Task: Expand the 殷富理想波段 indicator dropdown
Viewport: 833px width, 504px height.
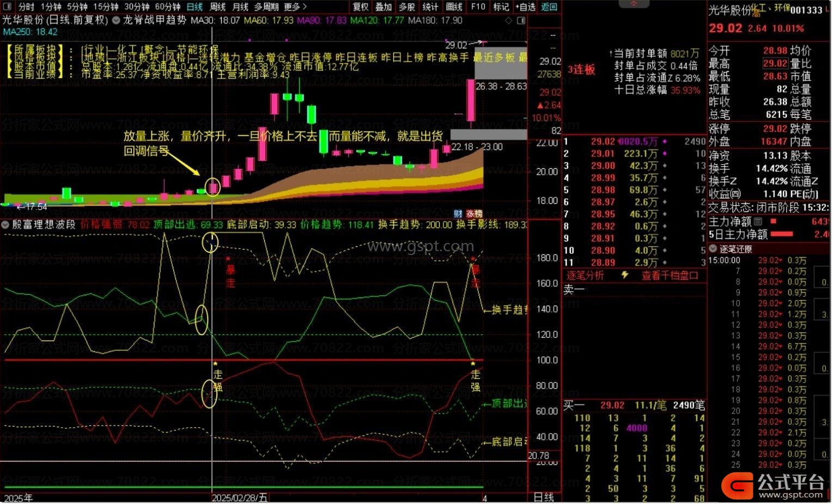Action: tap(5, 224)
